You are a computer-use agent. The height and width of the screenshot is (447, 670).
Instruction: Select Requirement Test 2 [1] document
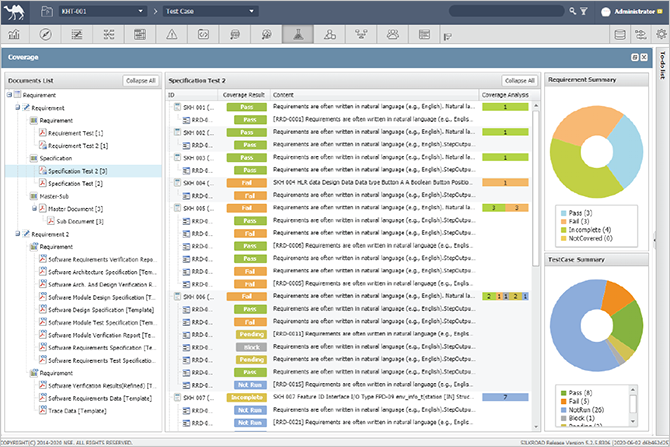(78, 146)
